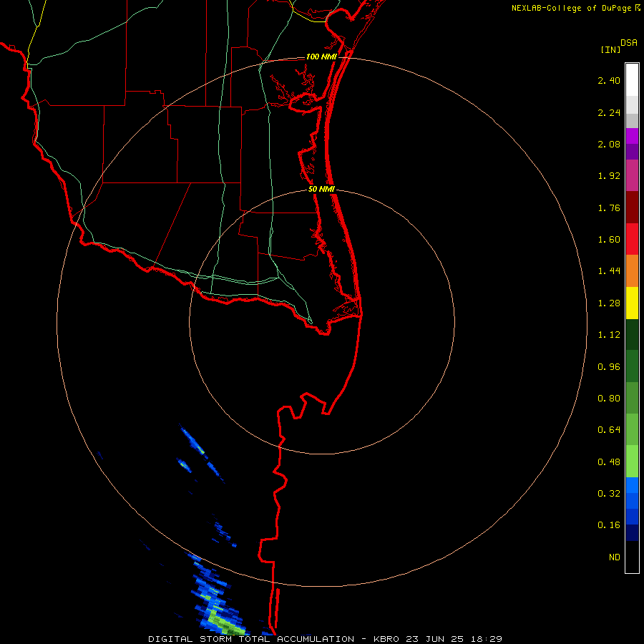Pick the dark red color scale swatch
This screenshot has height=644, width=644.
(632, 208)
